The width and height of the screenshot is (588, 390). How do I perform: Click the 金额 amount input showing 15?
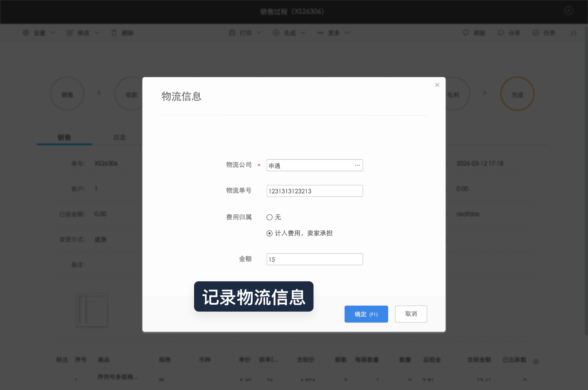point(314,259)
